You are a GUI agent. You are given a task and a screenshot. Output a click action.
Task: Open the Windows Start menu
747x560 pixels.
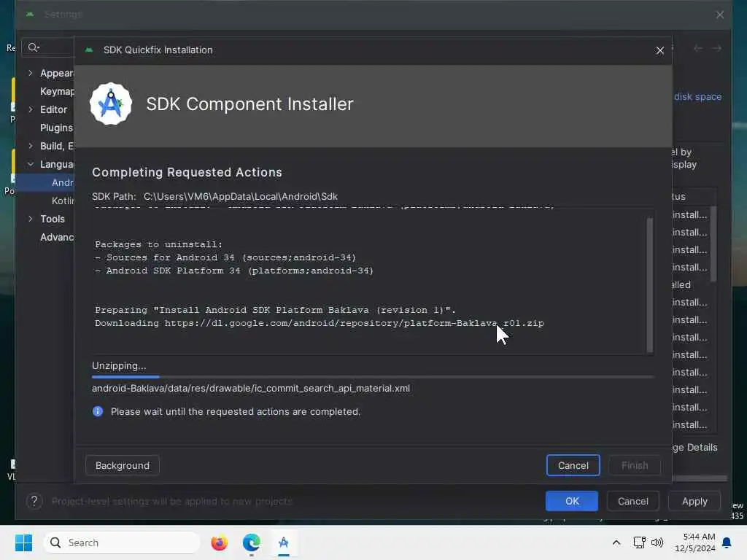(x=23, y=542)
